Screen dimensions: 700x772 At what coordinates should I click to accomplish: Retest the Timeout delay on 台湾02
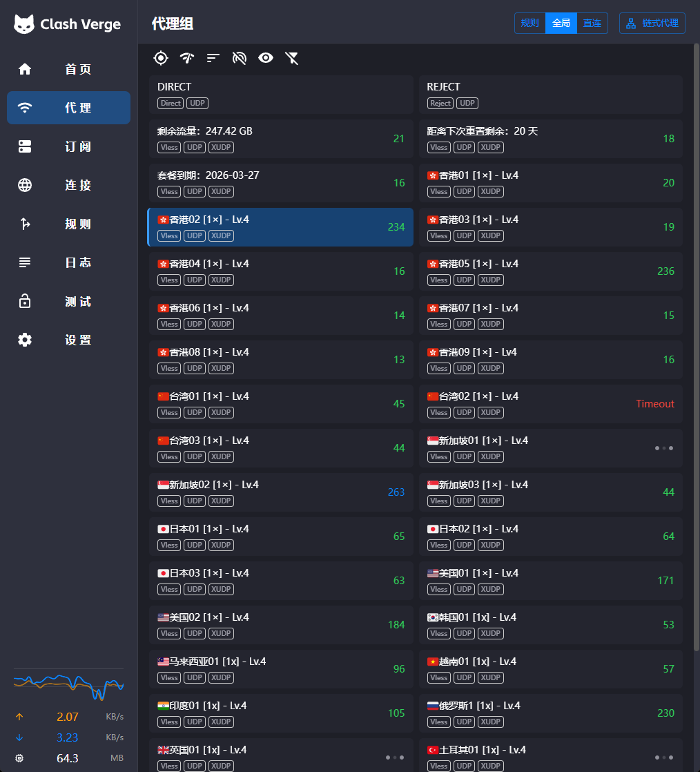654,404
